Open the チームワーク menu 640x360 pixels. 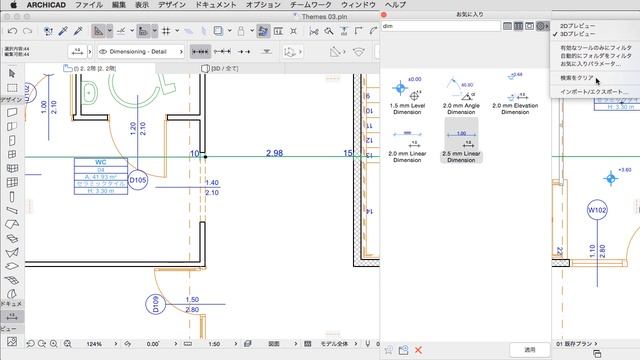tap(311, 5)
